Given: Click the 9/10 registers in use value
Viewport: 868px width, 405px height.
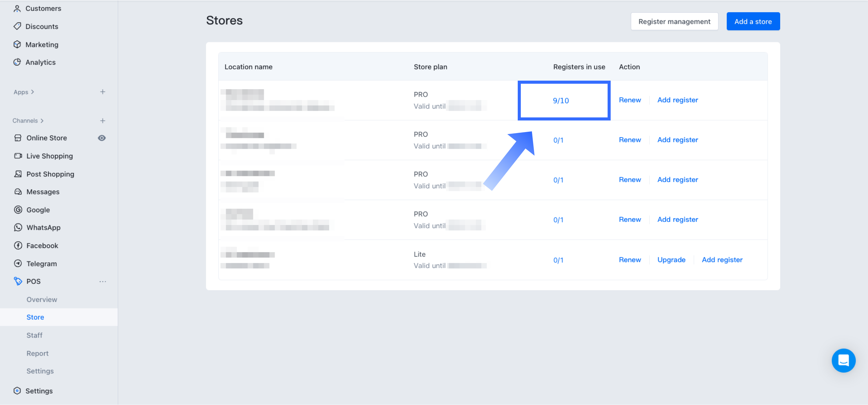Looking at the screenshot, I should tap(561, 101).
